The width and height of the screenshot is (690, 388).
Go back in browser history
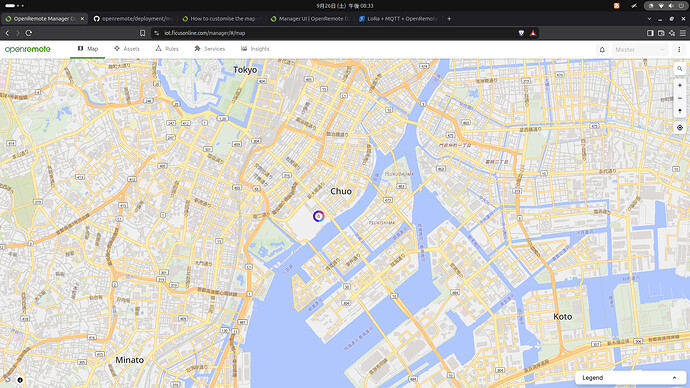pos(7,33)
